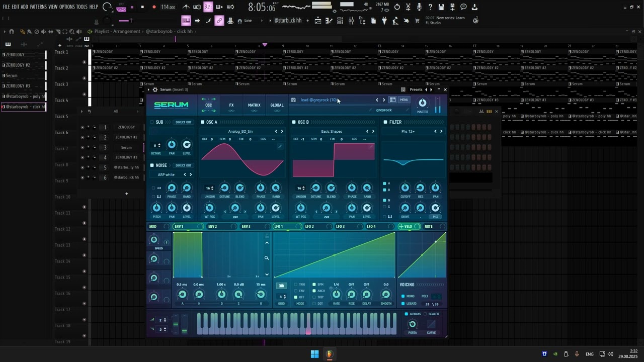
Task: Select next OSC A wavetable arrow
Action: pyautogui.click(x=282, y=131)
